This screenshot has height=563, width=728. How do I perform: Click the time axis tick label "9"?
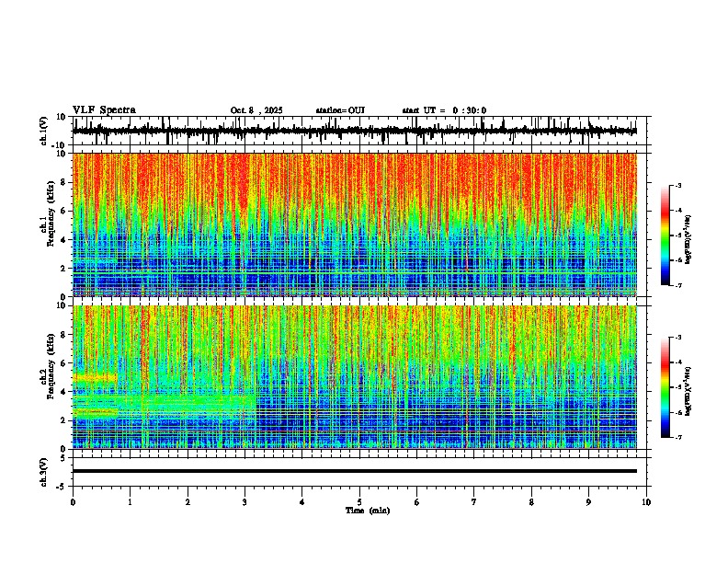pos(588,502)
